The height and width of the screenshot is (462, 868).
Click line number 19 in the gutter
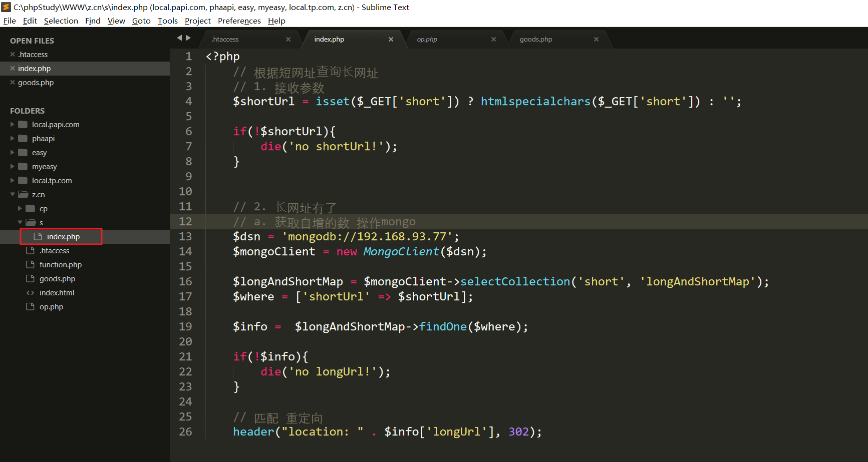(x=185, y=327)
